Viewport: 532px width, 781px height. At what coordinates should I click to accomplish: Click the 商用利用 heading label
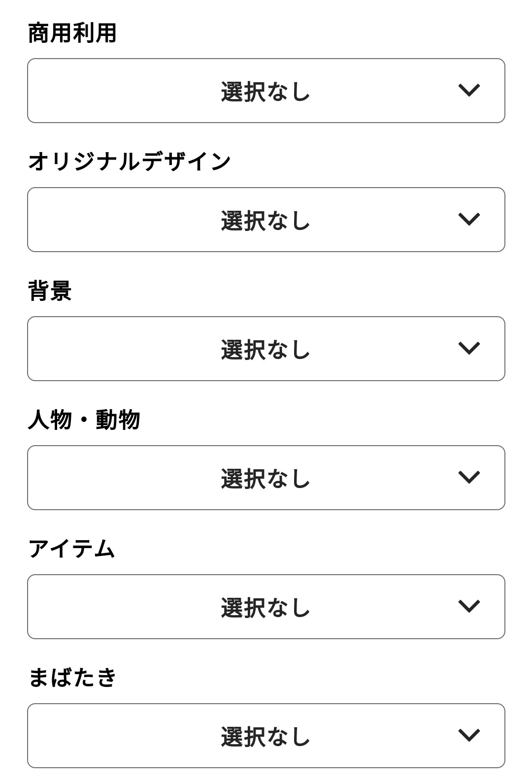[x=72, y=33]
